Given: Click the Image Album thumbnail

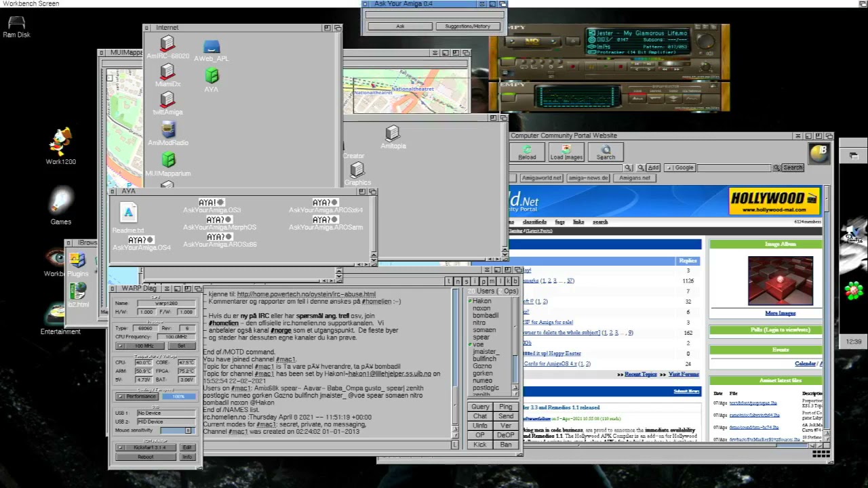Looking at the screenshot, I should click(x=780, y=281).
